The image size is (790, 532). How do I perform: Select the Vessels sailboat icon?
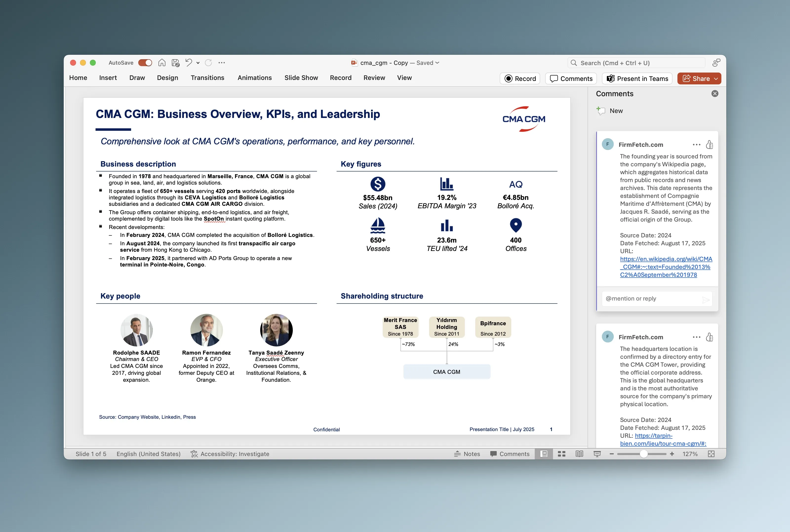coord(378,226)
